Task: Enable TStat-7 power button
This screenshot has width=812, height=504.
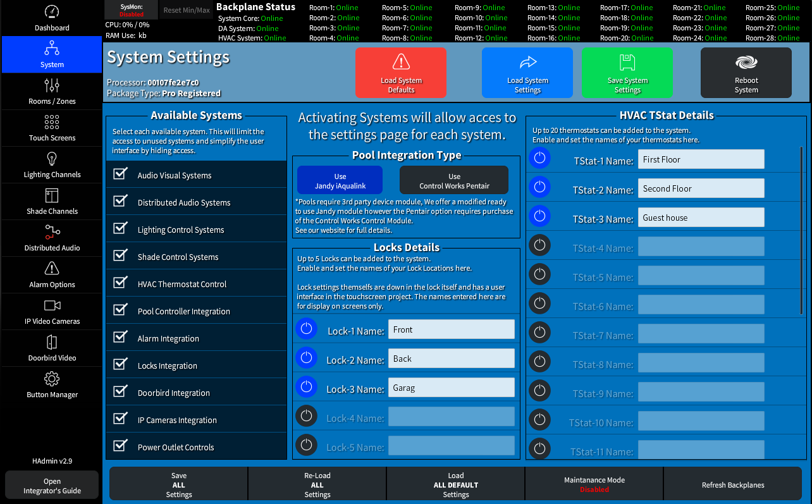Action: pos(539,332)
